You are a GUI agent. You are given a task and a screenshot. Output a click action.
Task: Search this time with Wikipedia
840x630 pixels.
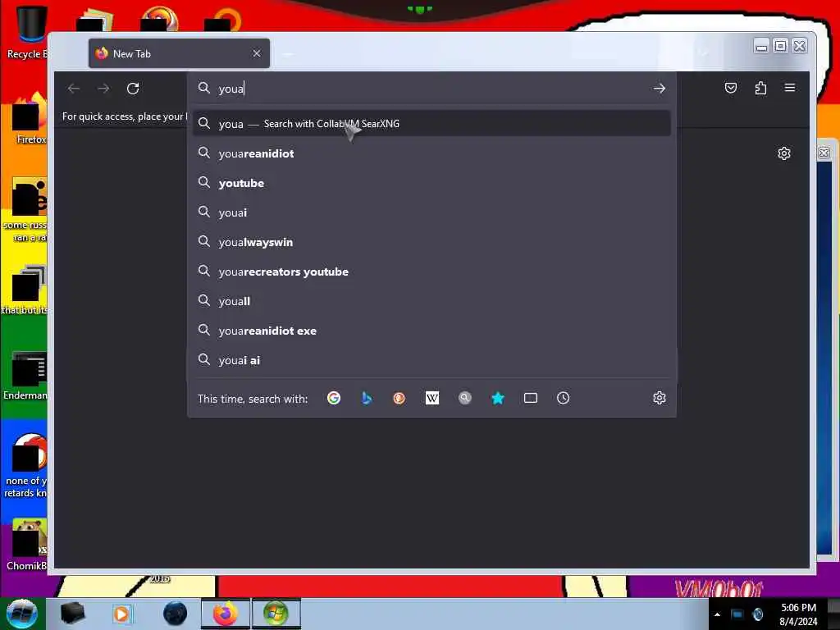point(432,398)
